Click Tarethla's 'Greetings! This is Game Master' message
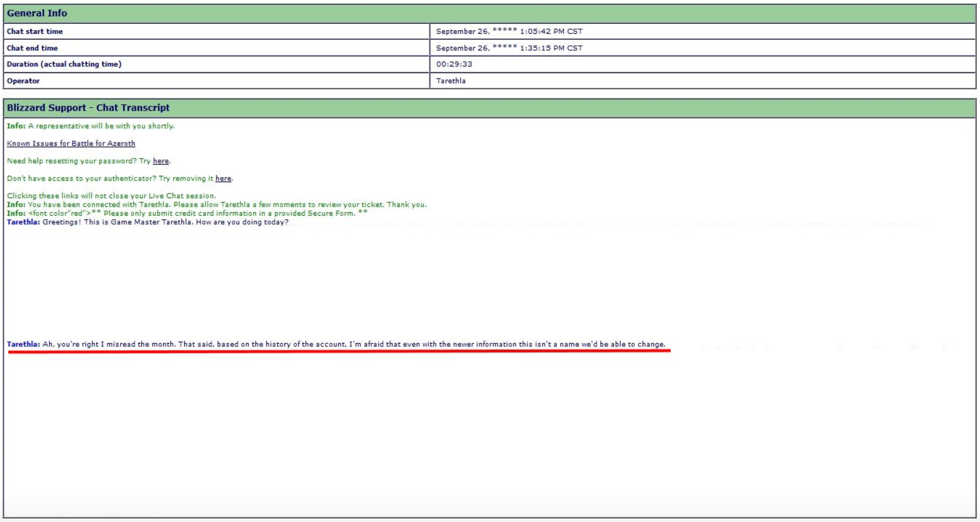 coord(148,222)
